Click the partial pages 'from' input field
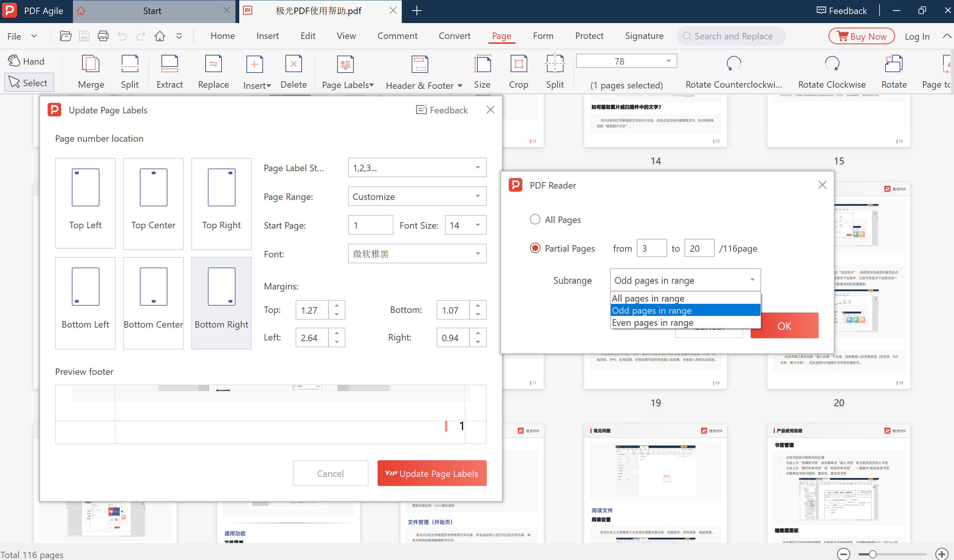954x560 pixels. (652, 248)
